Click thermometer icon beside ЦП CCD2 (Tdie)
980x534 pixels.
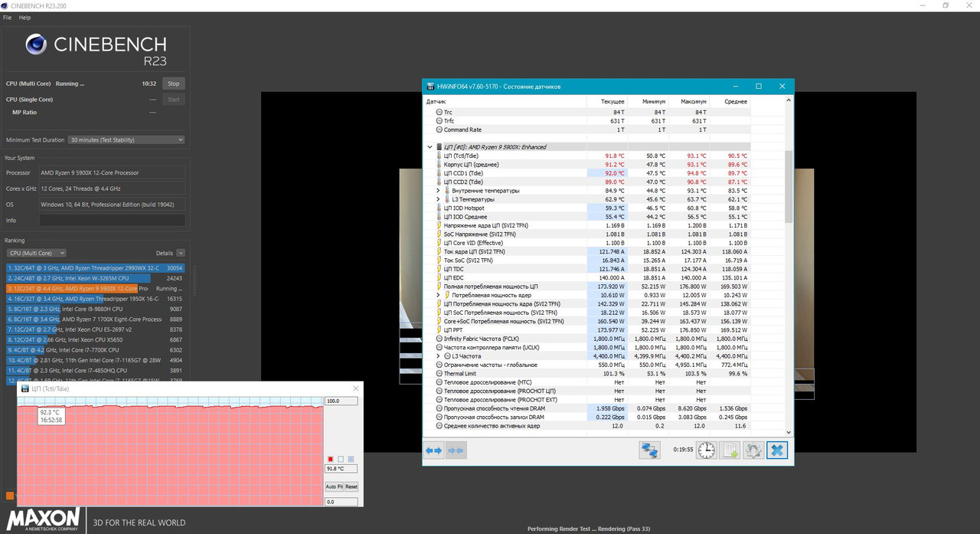[x=439, y=182]
